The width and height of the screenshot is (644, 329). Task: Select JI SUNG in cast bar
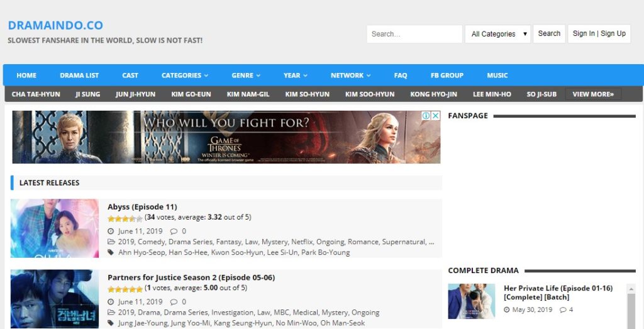point(88,94)
